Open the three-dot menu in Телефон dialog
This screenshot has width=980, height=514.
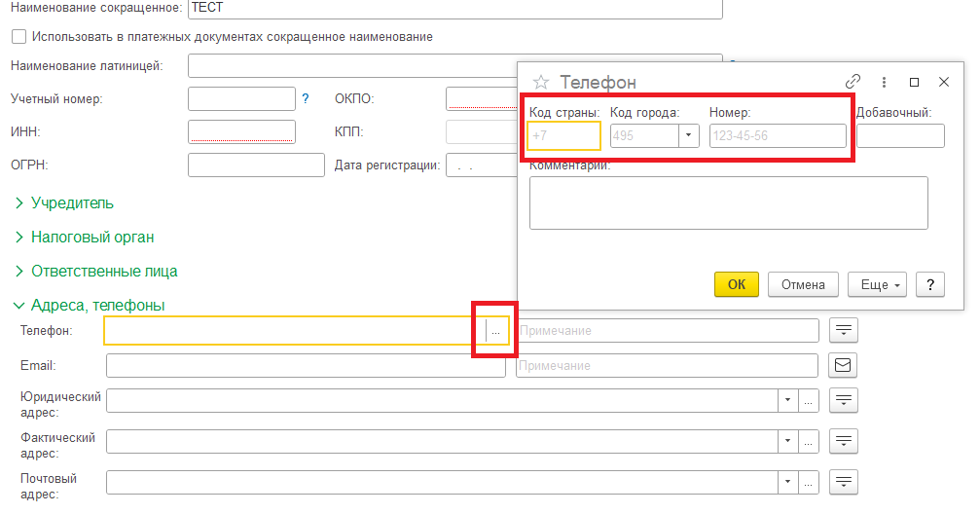point(884,82)
